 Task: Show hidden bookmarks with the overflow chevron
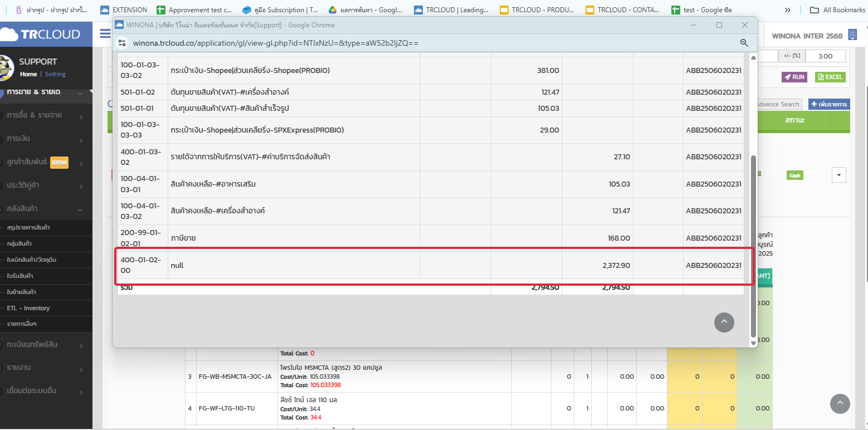click(x=787, y=10)
